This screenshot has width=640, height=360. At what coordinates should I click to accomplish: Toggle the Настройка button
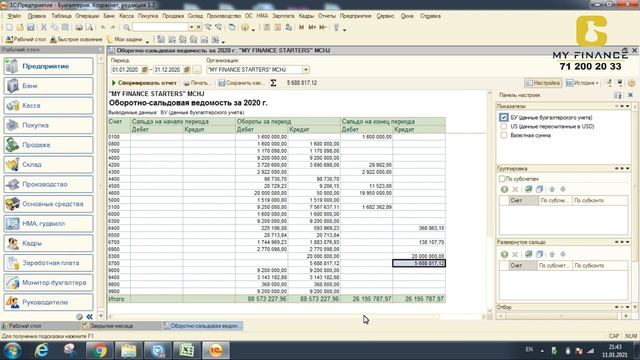543,83
